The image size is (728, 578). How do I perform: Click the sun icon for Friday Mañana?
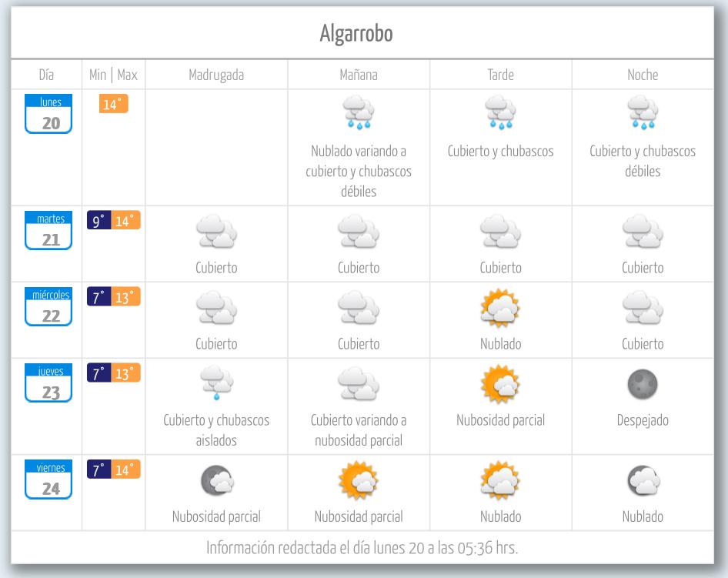[359, 480]
